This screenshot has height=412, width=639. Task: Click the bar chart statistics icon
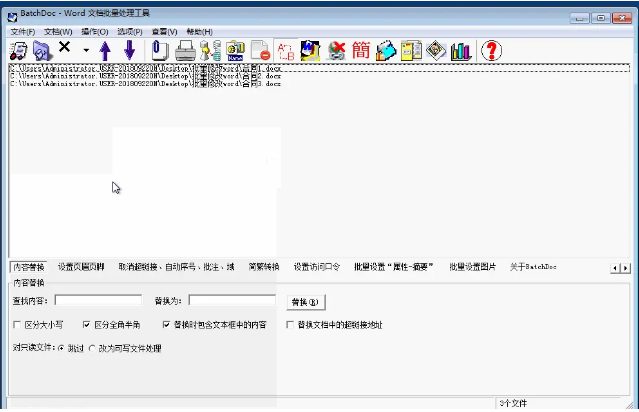pyautogui.click(x=461, y=51)
